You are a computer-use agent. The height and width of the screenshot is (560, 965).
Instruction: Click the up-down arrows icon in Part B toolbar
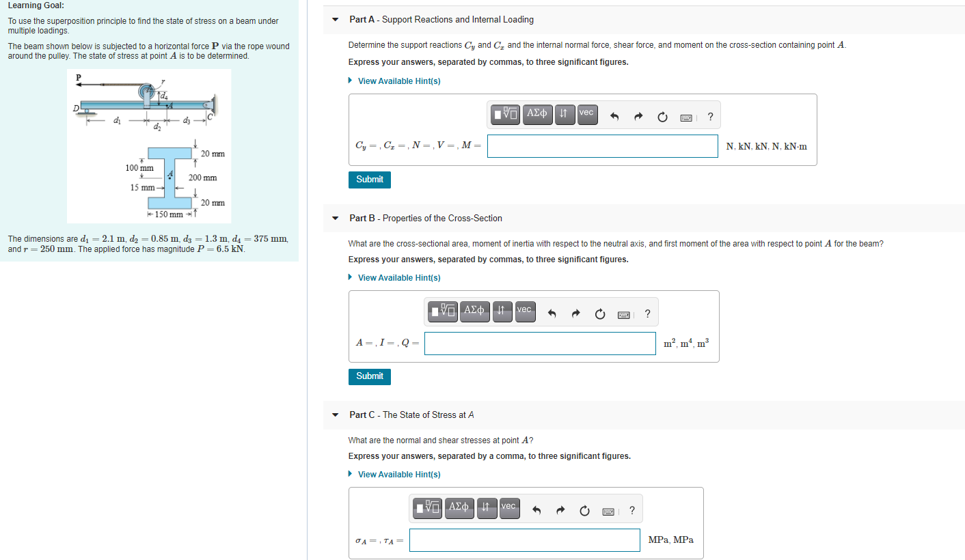502,311
